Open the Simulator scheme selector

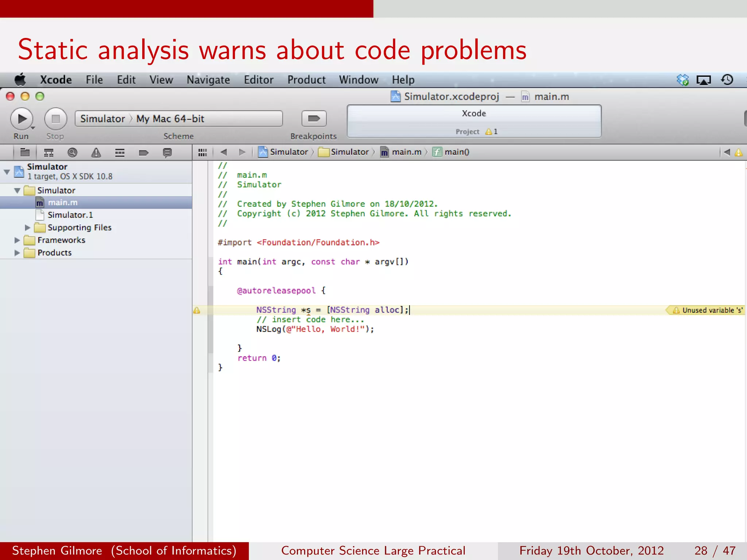point(102,119)
